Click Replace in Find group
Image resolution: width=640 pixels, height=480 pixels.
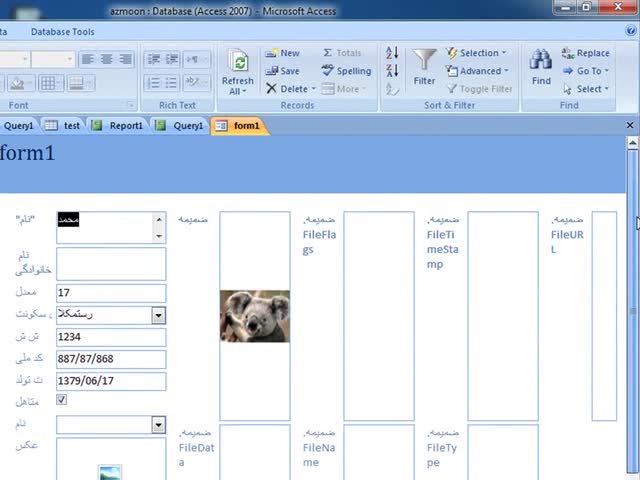point(585,53)
